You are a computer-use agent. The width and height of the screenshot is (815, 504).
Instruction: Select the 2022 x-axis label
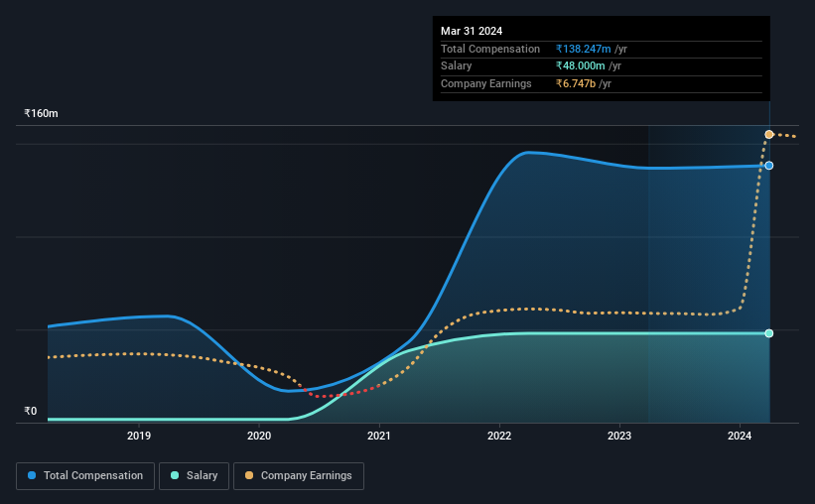click(x=499, y=436)
